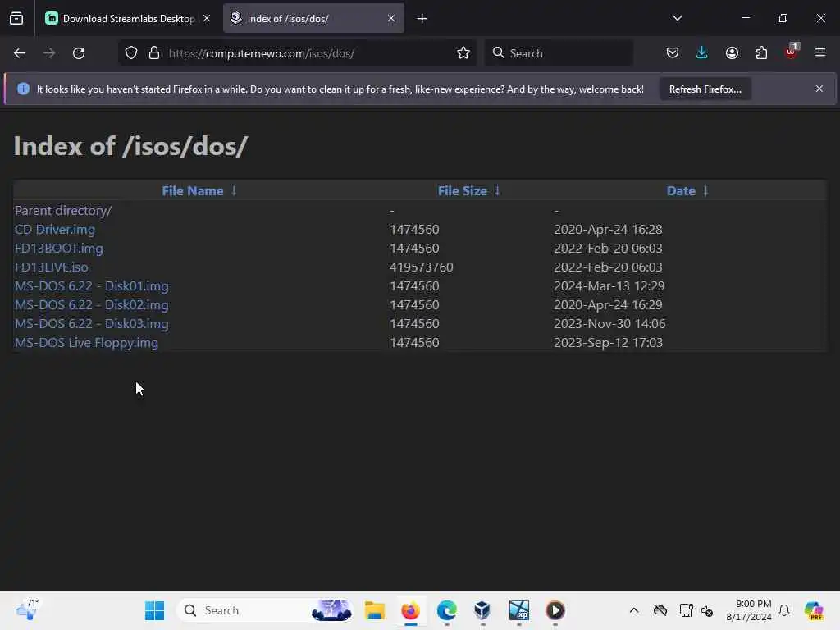Download MS-DOS 6.22 - Disk01.img
This screenshot has width=840, height=630.
click(x=92, y=286)
